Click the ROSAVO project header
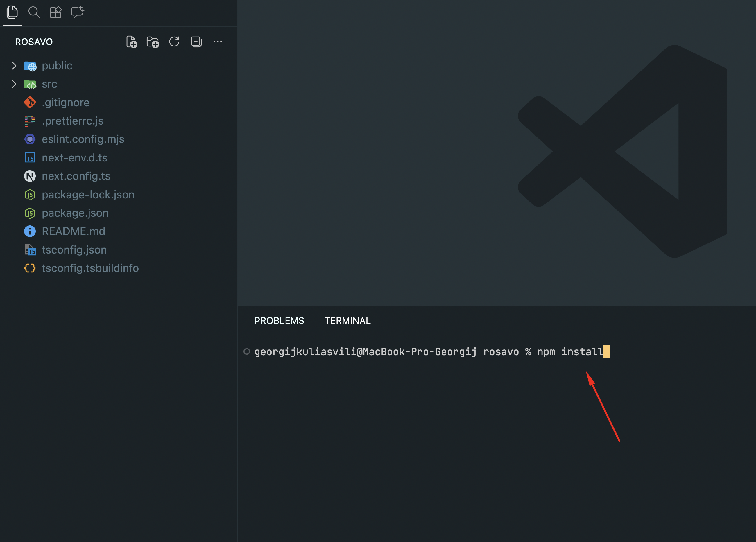756x542 pixels. coord(34,42)
